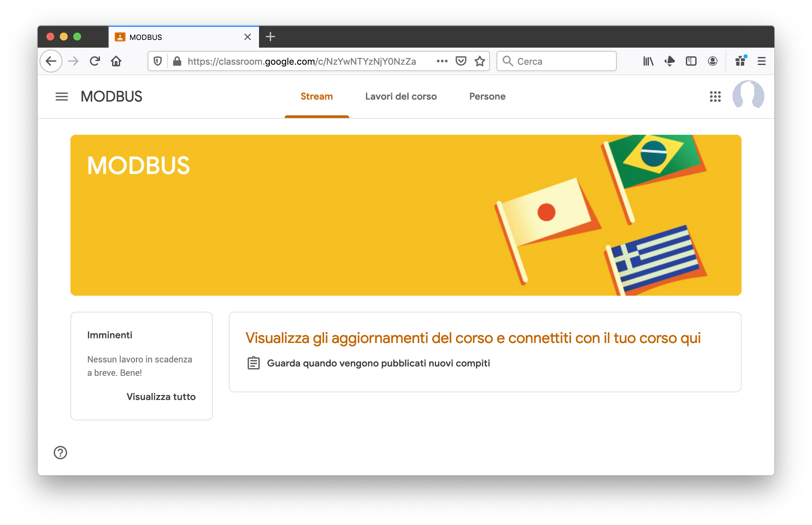Open the What's New gift icon
Image resolution: width=812 pixels, height=525 pixels.
pos(740,61)
